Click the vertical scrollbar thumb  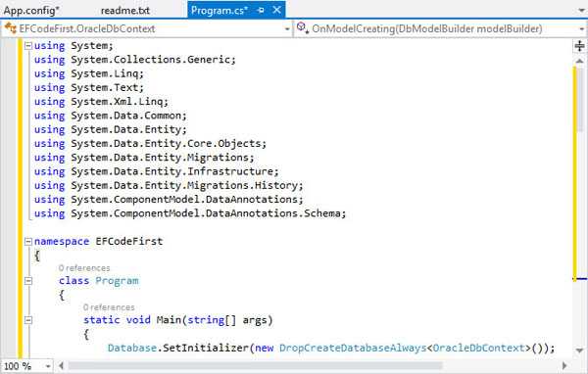pos(581,99)
